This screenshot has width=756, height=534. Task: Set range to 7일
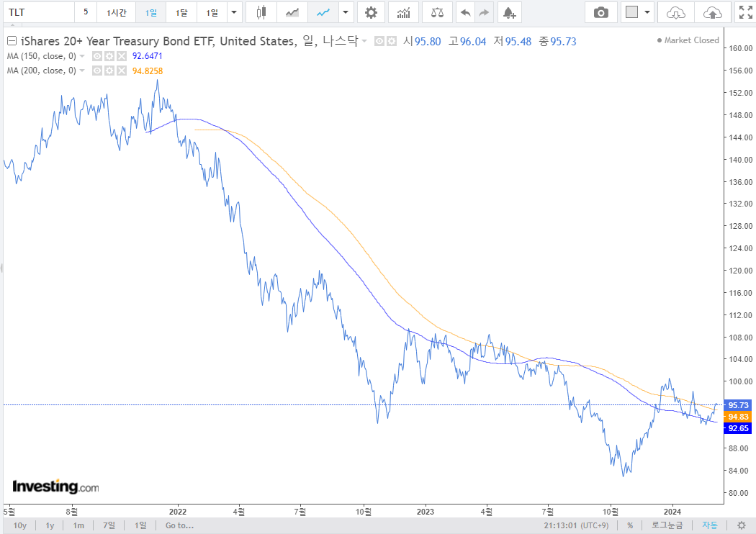coord(109,525)
